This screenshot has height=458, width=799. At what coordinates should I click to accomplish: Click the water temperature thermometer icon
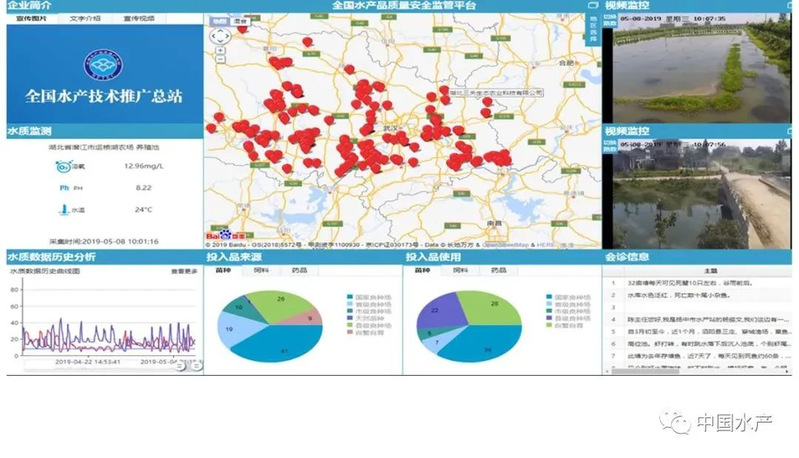tap(65, 209)
